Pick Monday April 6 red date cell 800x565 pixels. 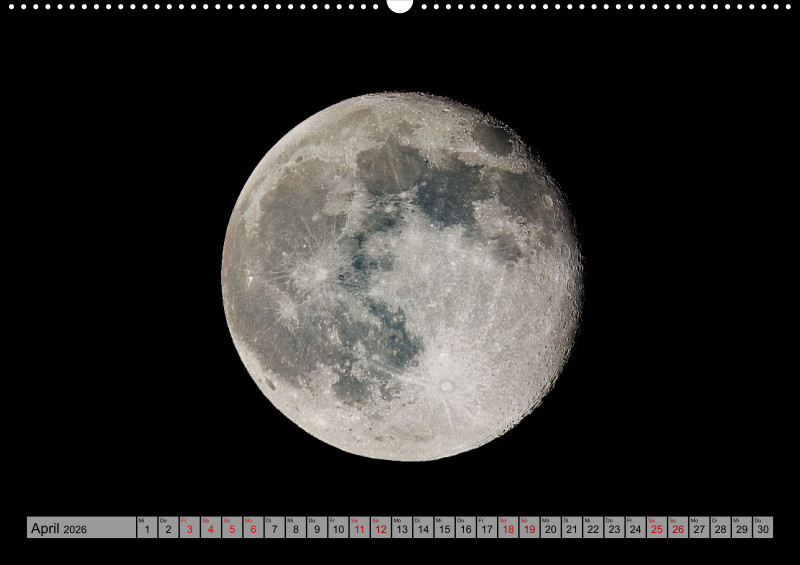point(253,528)
